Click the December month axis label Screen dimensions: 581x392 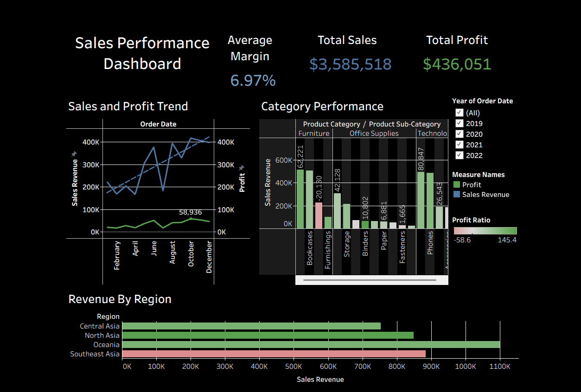click(x=209, y=257)
